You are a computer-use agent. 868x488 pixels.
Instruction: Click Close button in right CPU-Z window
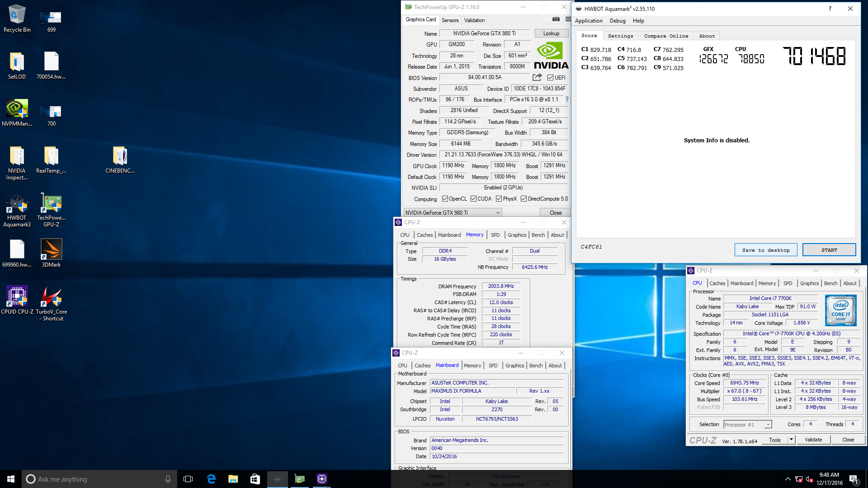848,440
